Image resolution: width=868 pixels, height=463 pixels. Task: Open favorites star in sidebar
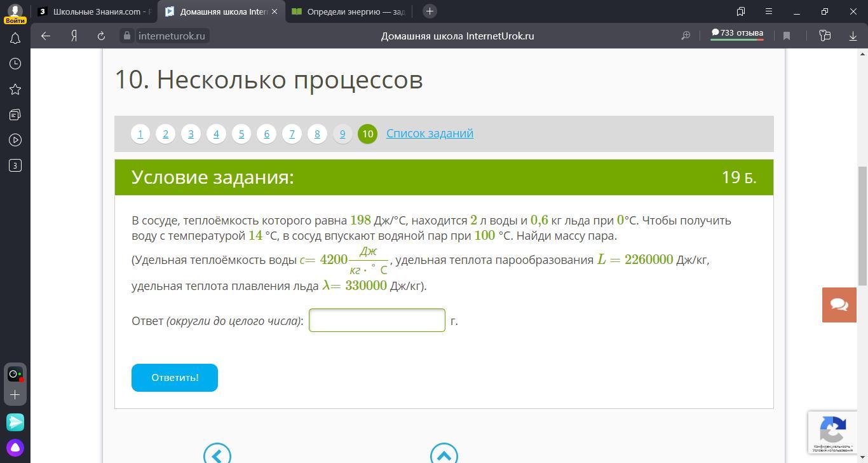(15, 89)
